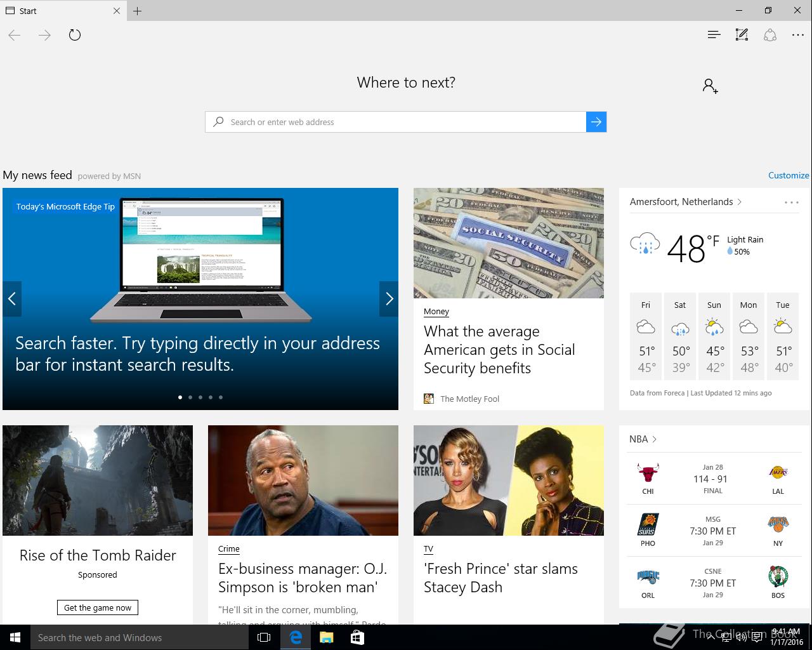Click the browser Back arrow
Screen dimensions: 812x650
click(15, 35)
